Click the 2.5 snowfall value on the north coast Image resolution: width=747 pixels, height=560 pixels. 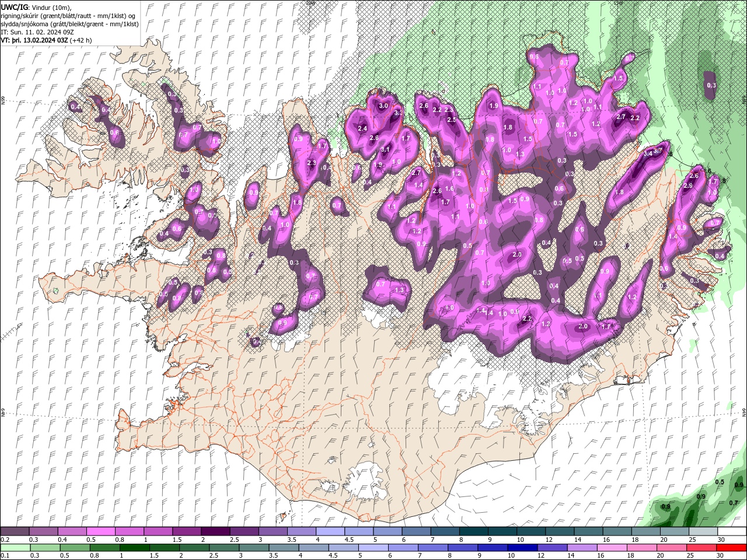452,120
